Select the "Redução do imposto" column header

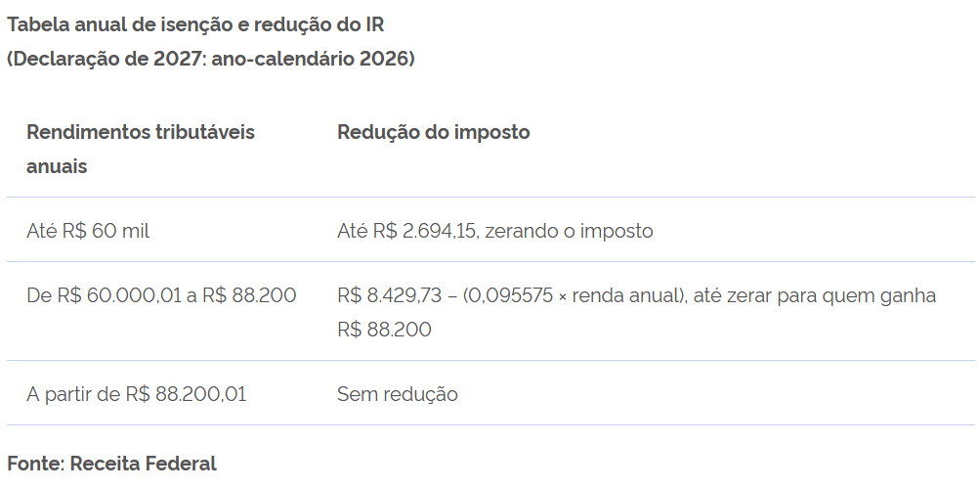(433, 132)
